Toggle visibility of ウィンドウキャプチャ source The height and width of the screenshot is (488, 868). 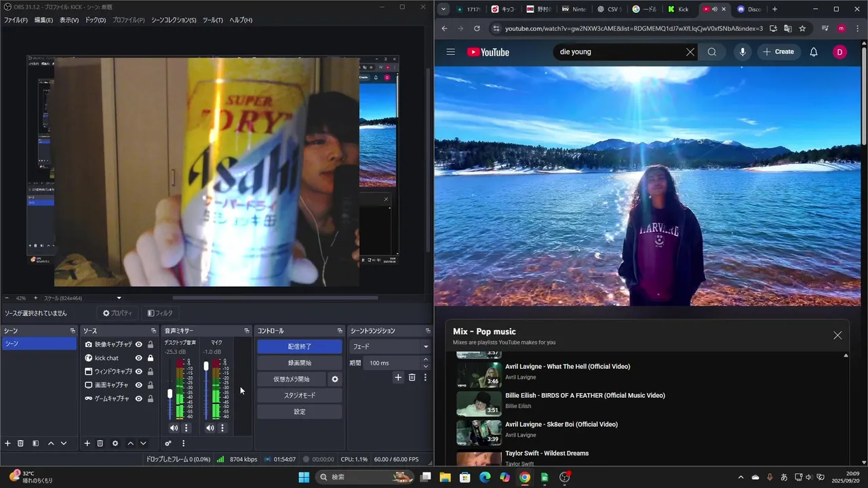pyautogui.click(x=139, y=371)
